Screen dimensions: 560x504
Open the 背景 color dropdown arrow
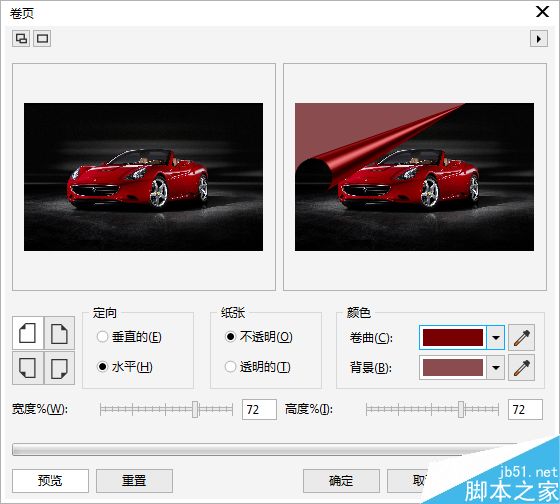tap(496, 368)
